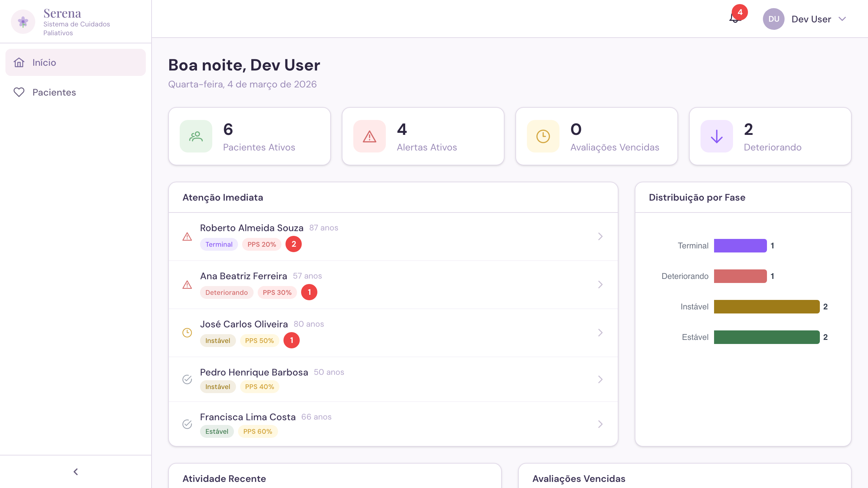This screenshot has height=488, width=868.
Task: Collapse the sidebar using the left chevron
Action: pos(75,471)
